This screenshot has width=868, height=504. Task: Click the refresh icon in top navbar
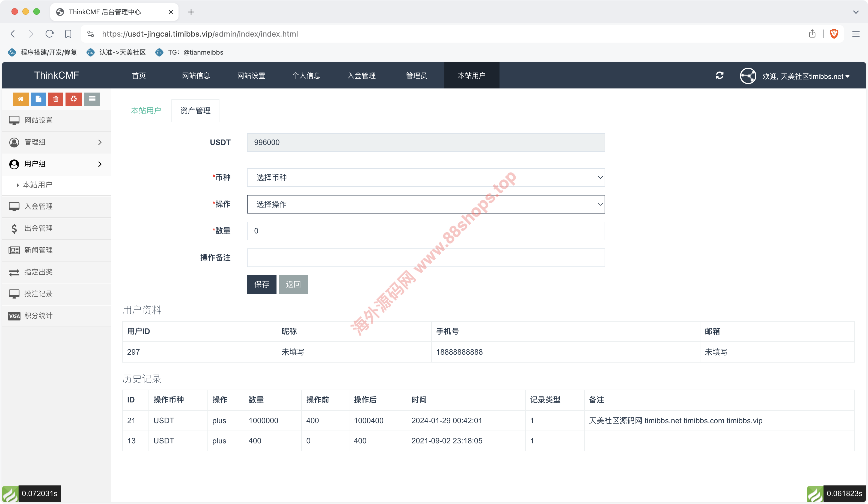point(719,75)
